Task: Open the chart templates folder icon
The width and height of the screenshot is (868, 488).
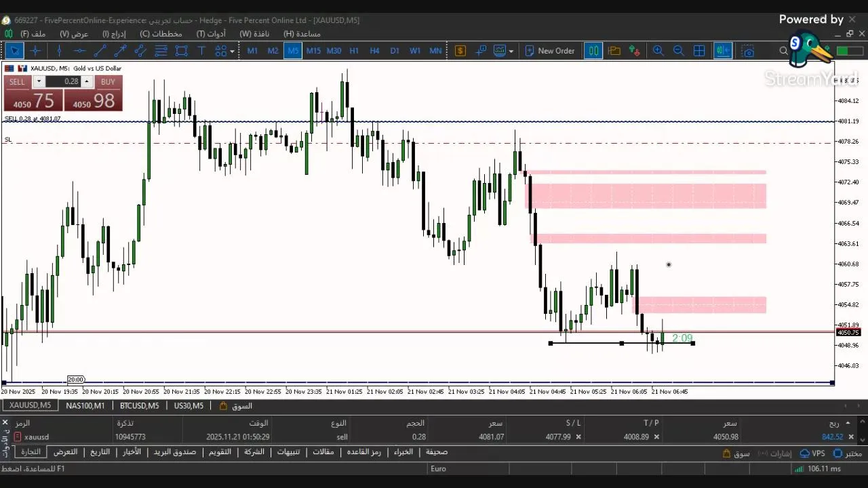Action: tap(614, 51)
